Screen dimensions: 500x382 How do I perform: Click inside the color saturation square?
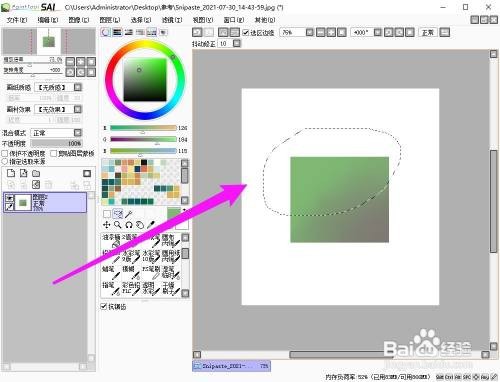click(x=145, y=80)
